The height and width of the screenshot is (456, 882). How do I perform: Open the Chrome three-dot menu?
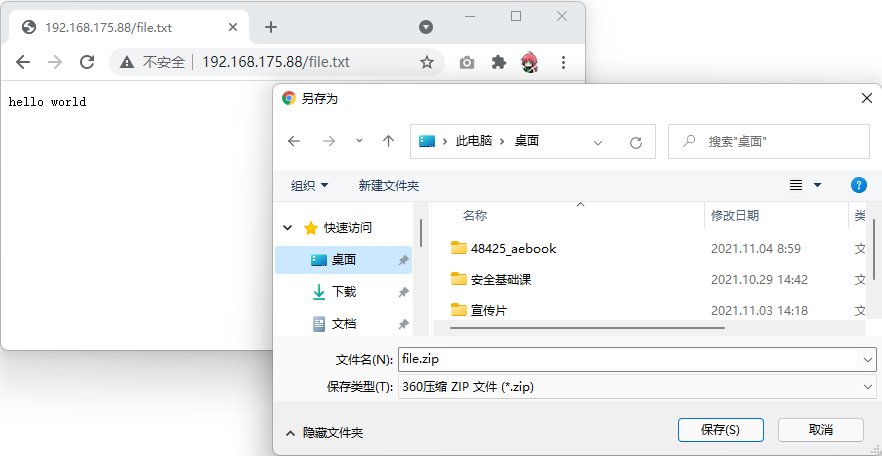click(563, 62)
